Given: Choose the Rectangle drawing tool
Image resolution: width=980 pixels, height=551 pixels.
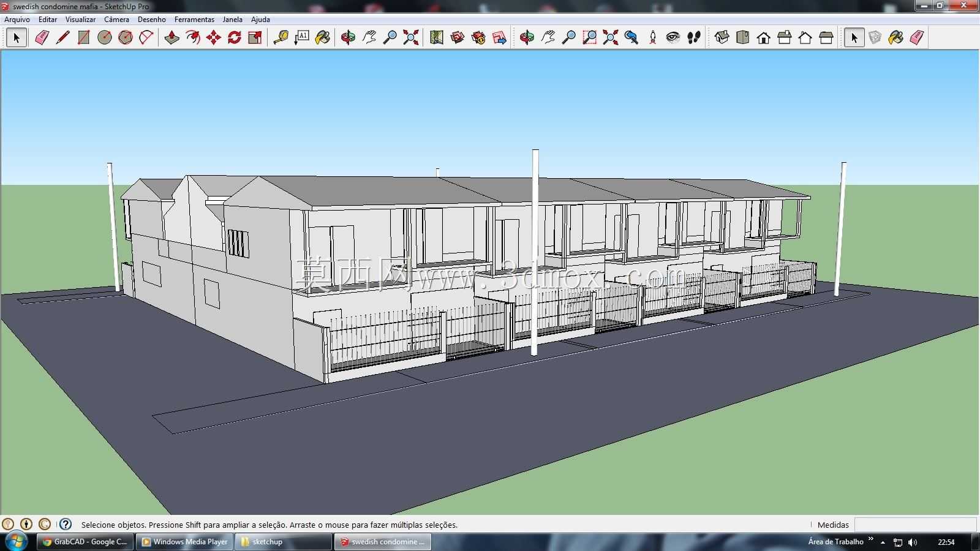Looking at the screenshot, I should click(x=83, y=37).
